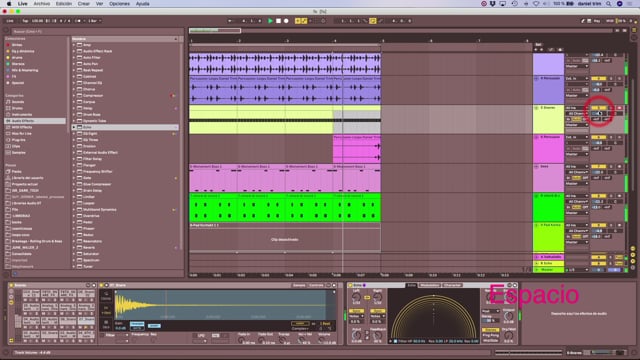This screenshot has height=360, width=640.
Task: Switch to Character tab in Echo device
Action: coord(452,285)
